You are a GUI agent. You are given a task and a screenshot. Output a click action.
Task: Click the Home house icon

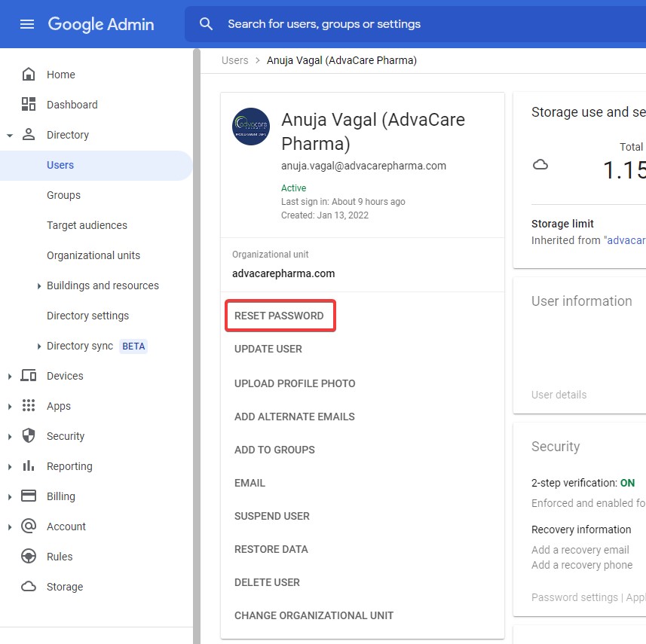tap(29, 75)
